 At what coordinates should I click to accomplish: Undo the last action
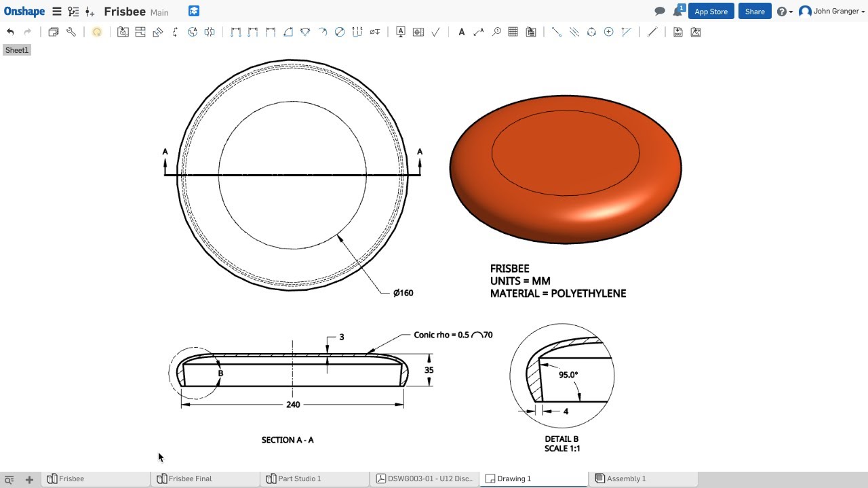pos(9,31)
